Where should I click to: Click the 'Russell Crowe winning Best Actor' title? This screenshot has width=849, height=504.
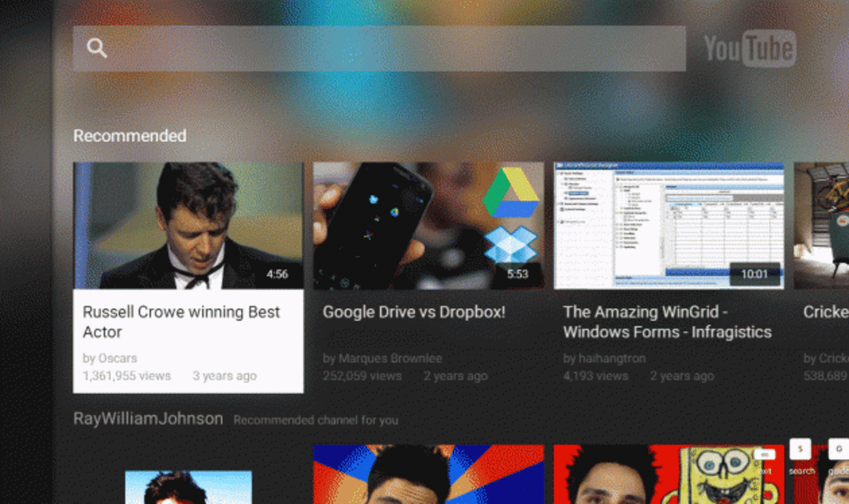(x=181, y=322)
